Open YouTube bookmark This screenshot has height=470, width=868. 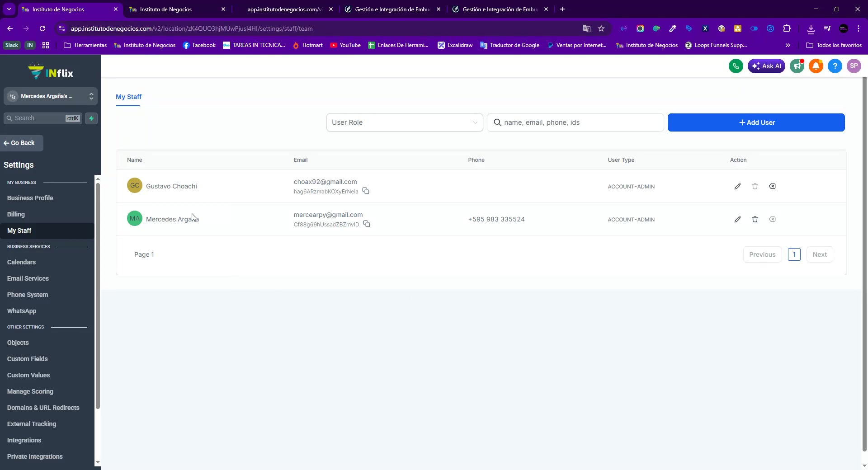tap(345, 45)
